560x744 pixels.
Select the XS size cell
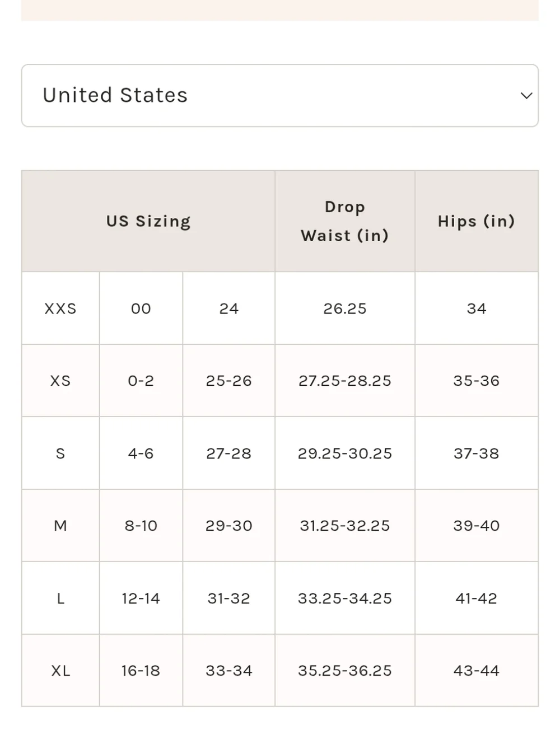tap(60, 381)
